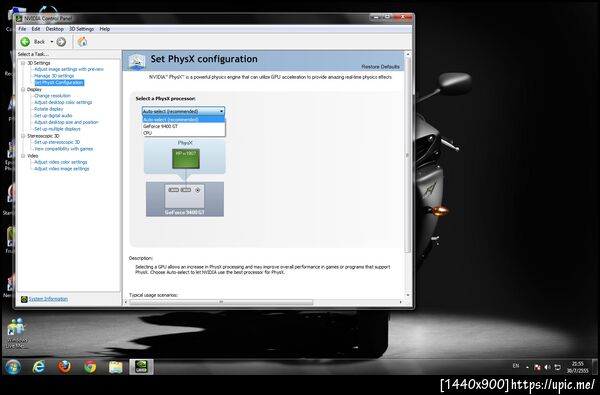Screen dimensions: 600x395
Task: Click the network tray icon
Action: coord(557,367)
